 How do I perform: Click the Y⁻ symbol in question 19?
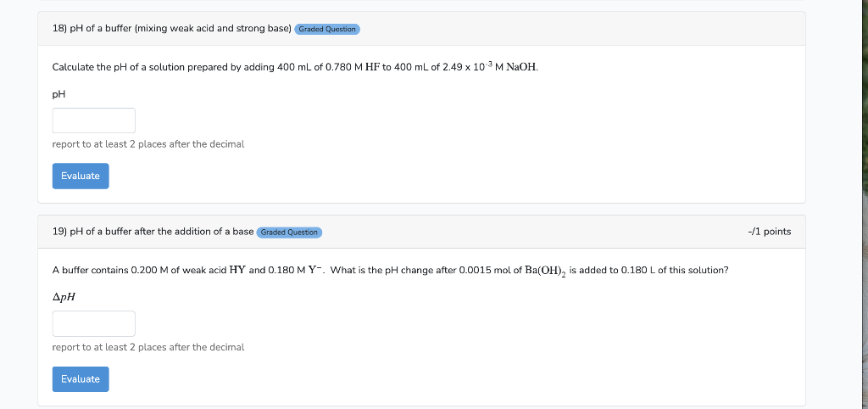(x=315, y=271)
